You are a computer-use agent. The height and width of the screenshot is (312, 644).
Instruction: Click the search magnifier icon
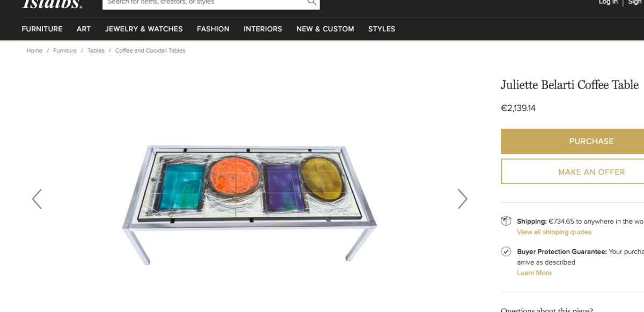(312, 2)
